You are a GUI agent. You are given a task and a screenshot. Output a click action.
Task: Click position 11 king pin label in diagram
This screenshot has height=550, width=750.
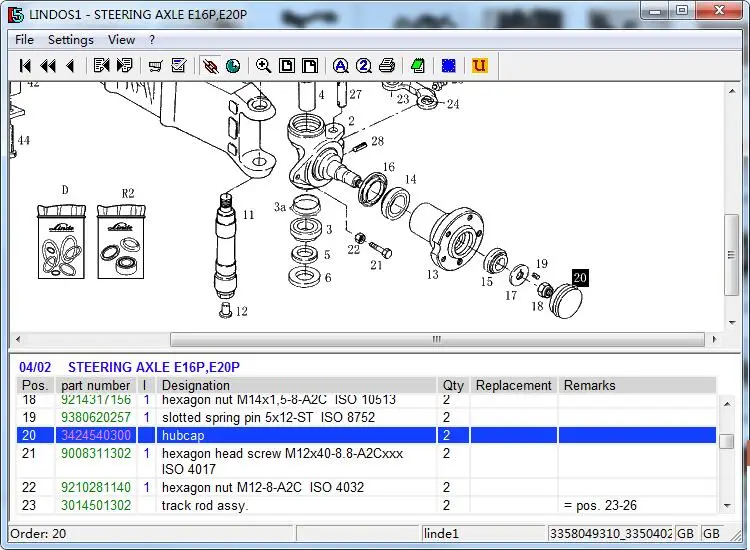pos(248,215)
